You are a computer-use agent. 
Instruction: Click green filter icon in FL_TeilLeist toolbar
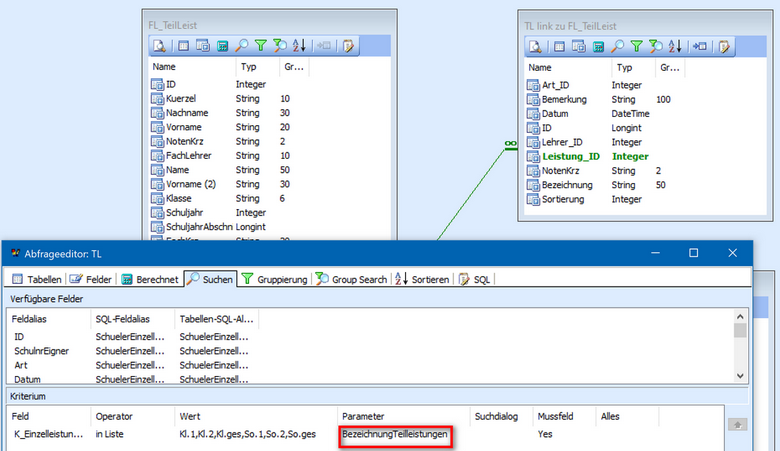tap(260, 46)
